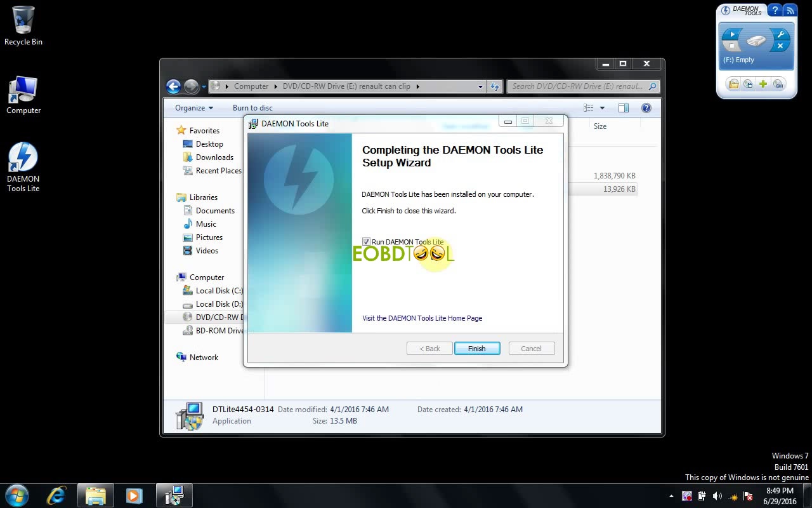The image size is (812, 508).
Task: Click the Size column header
Action: coord(600,126)
